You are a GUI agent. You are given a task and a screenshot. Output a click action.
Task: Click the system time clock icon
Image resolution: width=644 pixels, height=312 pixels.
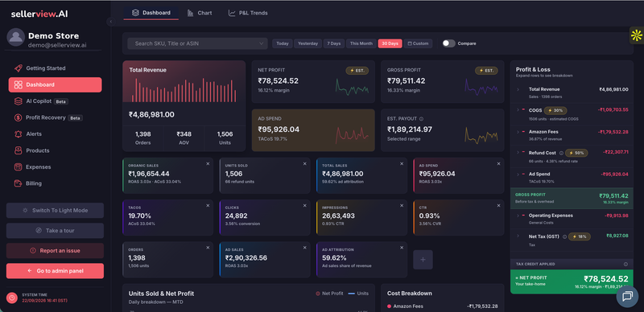(x=12, y=298)
